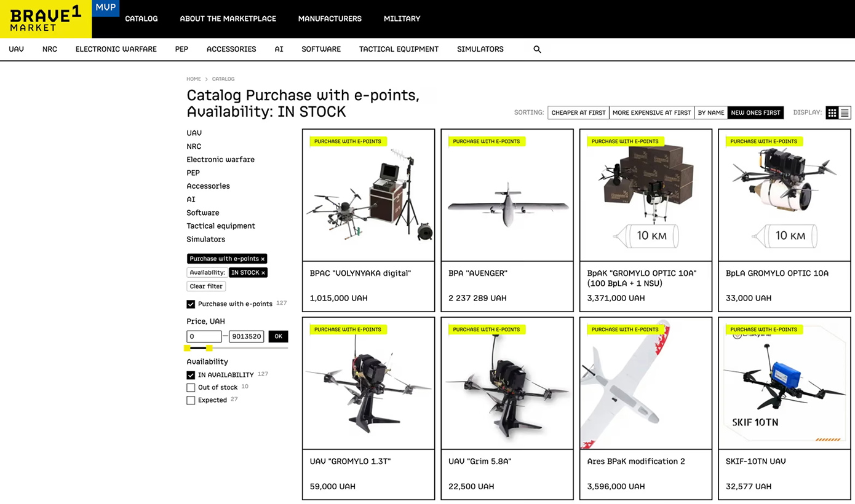This screenshot has width=855, height=504.
Task: Remove the 'IN STOCK' filter tag
Action: click(263, 273)
